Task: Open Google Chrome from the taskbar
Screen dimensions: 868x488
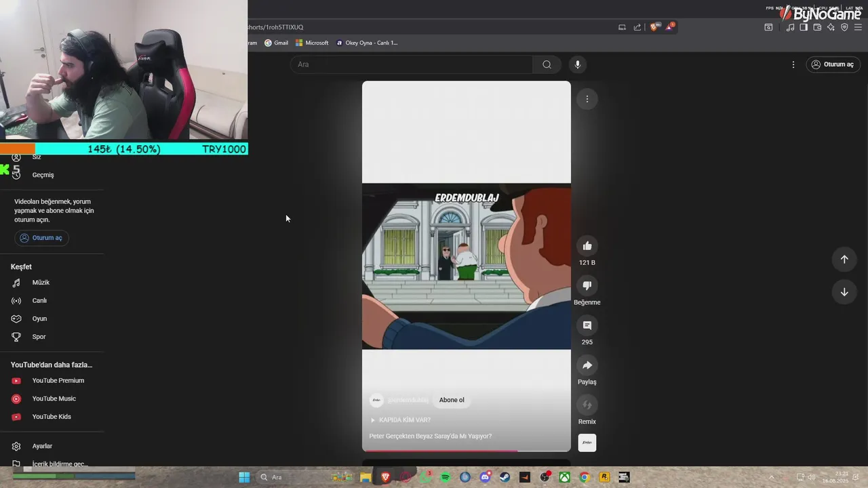Action: (584, 477)
